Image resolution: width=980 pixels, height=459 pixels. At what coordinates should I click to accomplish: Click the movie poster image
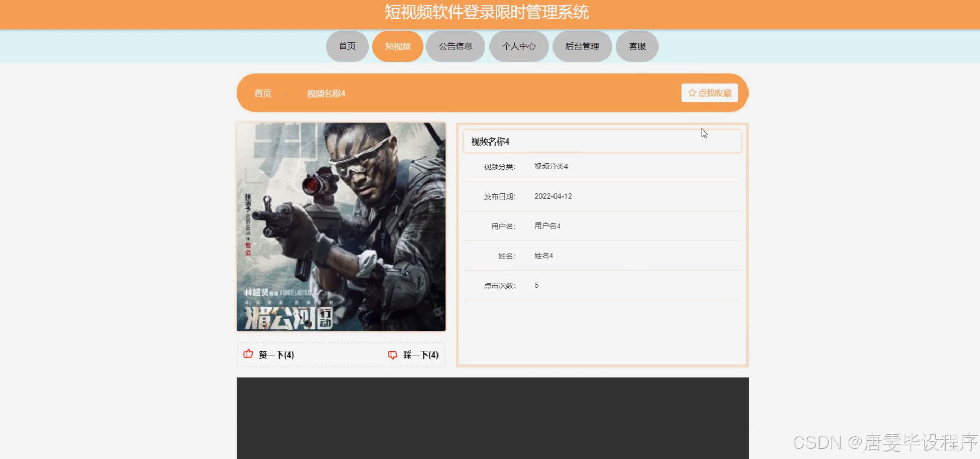tap(341, 227)
